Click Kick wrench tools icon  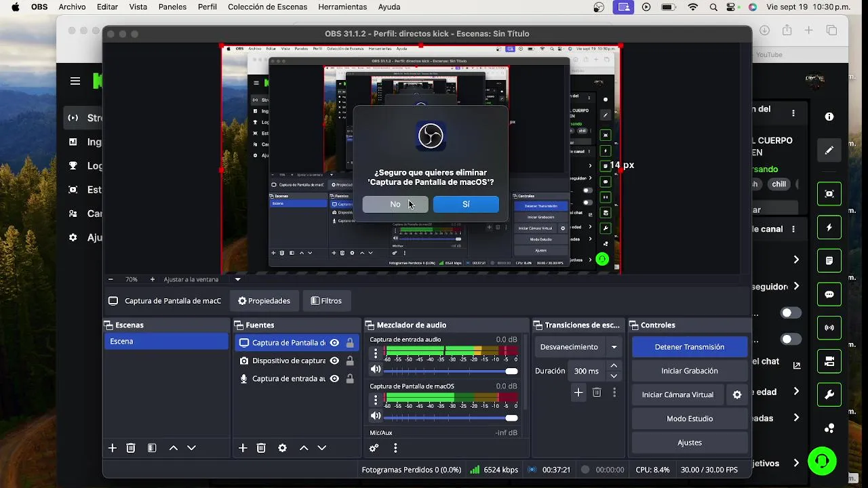click(x=829, y=394)
